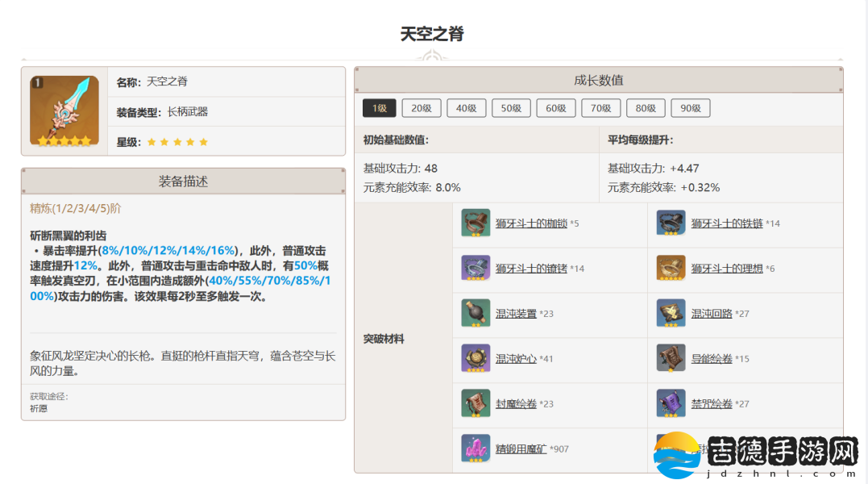Follow the 禁咒绘卷 text link
Screen dimensions: 868x484
point(712,403)
